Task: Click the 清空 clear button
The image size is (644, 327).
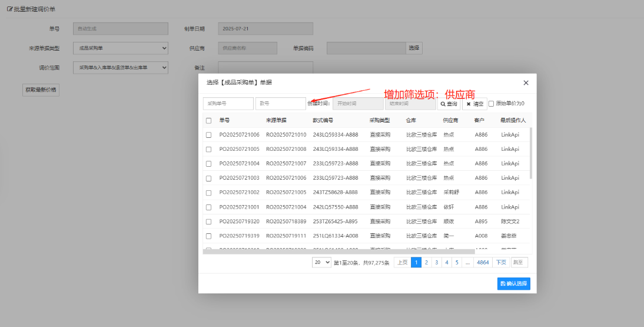Action: [x=474, y=104]
